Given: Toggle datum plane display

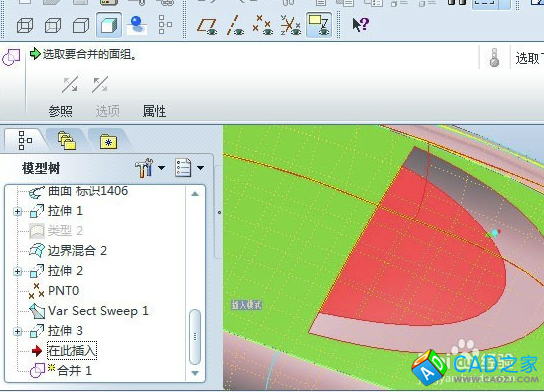Looking at the screenshot, I should [x=207, y=26].
